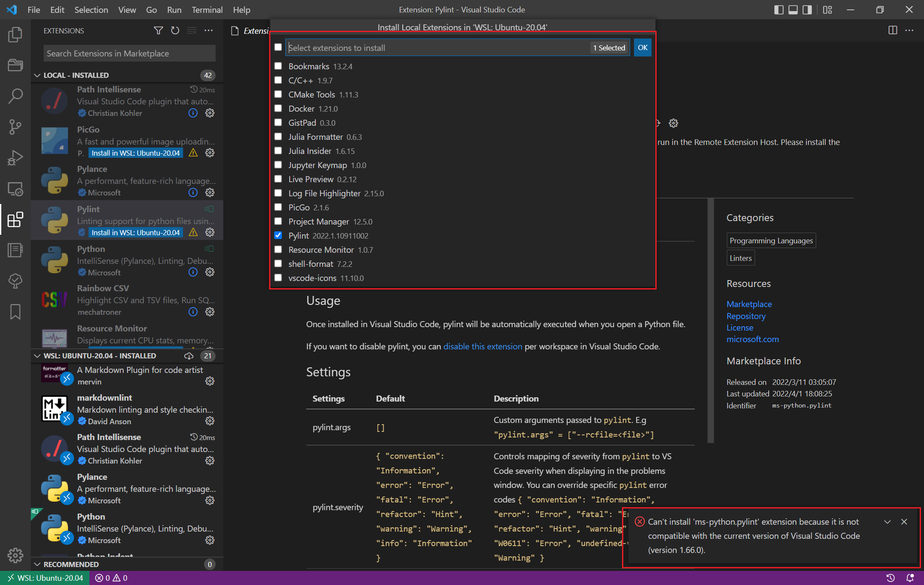924x585 pixels.
Task: Open the Terminal menu
Action: tap(207, 9)
